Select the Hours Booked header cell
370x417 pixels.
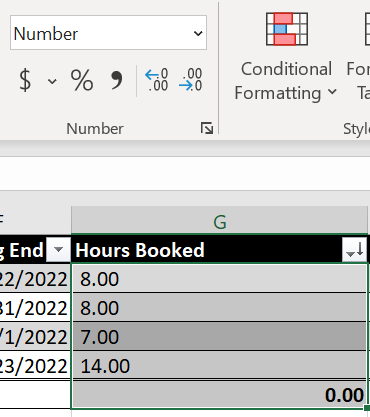pos(219,250)
